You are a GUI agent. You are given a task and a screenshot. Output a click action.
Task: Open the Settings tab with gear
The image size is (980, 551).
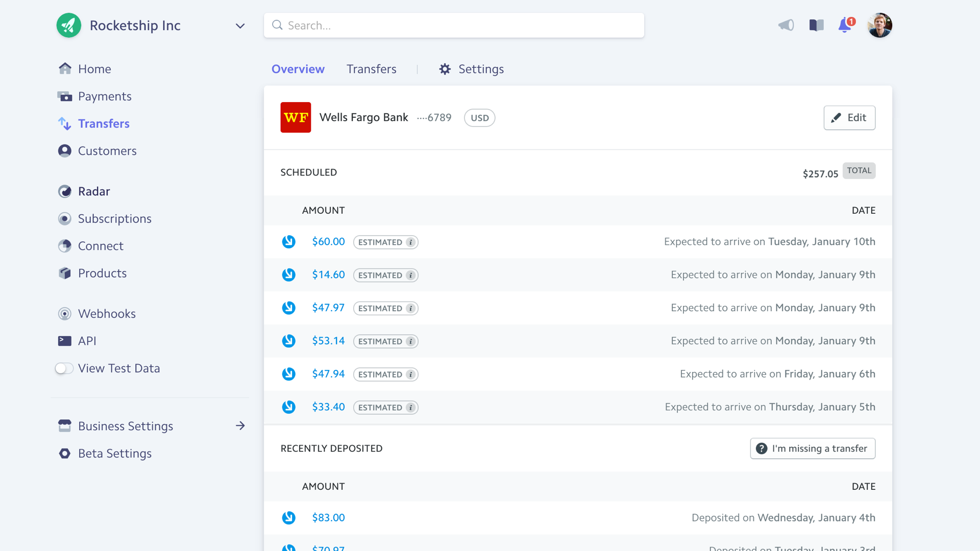point(471,69)
